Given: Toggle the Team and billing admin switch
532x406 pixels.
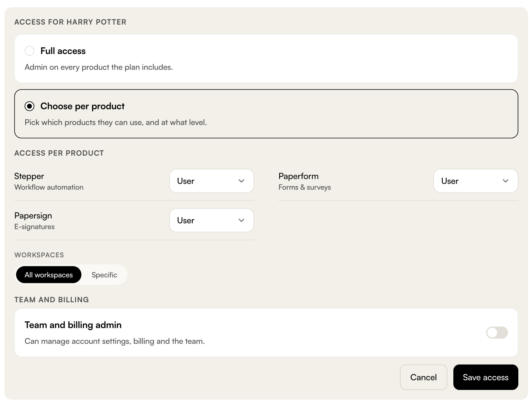Looking at the screenshot, I should click(x=497, y=333).
